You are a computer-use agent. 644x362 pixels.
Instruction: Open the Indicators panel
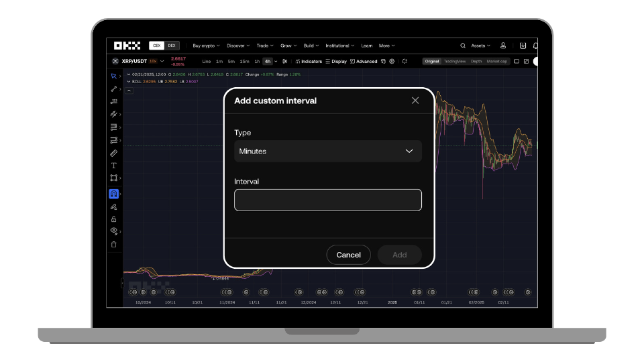(x=309, y=61)
